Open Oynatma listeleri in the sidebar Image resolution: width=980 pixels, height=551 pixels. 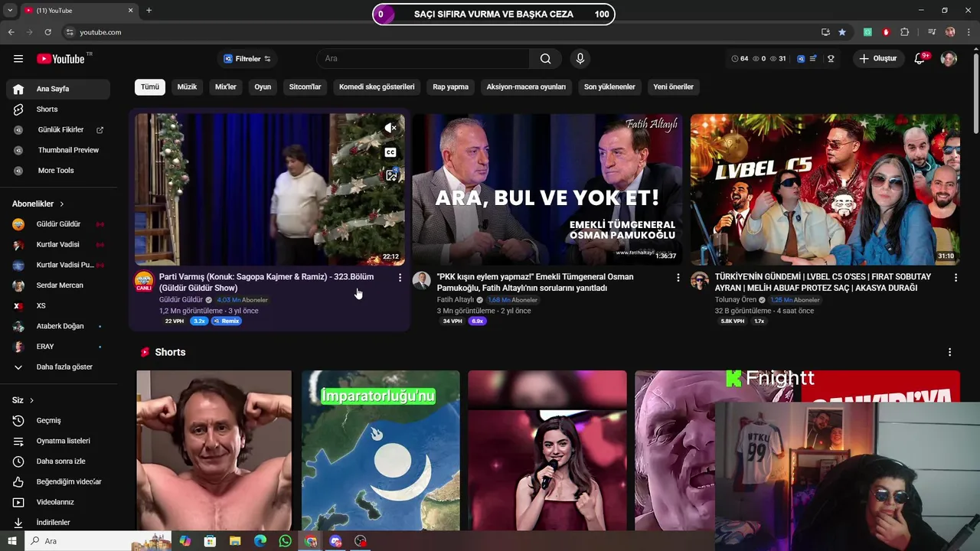pyautogui.click(x=58, y=442)
